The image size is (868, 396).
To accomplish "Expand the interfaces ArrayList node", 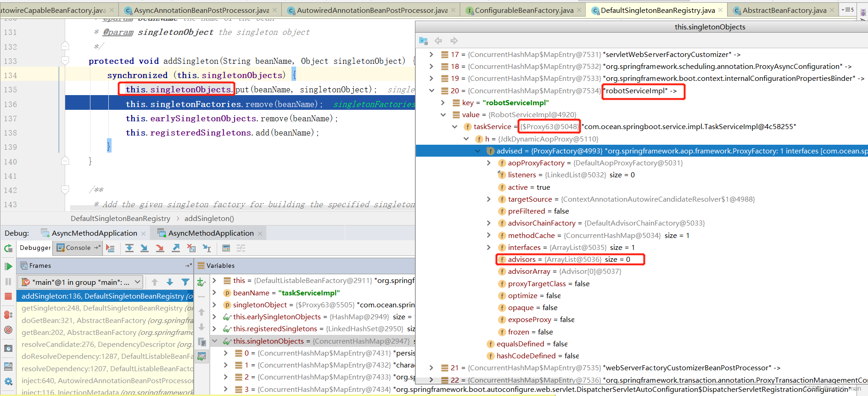I will [x=489, y=247].
